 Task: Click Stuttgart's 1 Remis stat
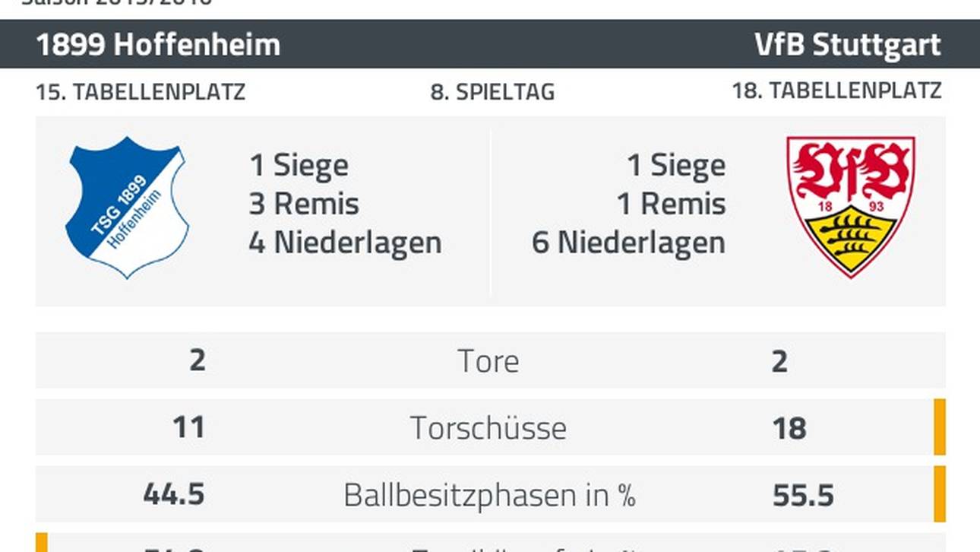(671, 204)
